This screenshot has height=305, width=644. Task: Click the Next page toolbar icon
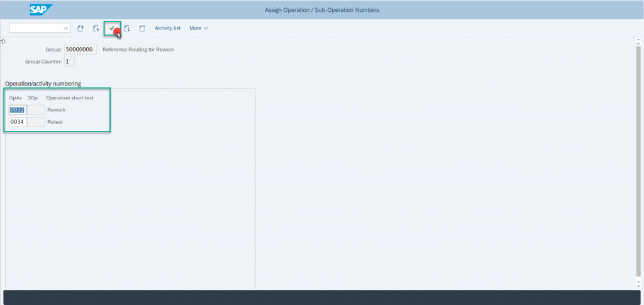click(x=127, y=28)
